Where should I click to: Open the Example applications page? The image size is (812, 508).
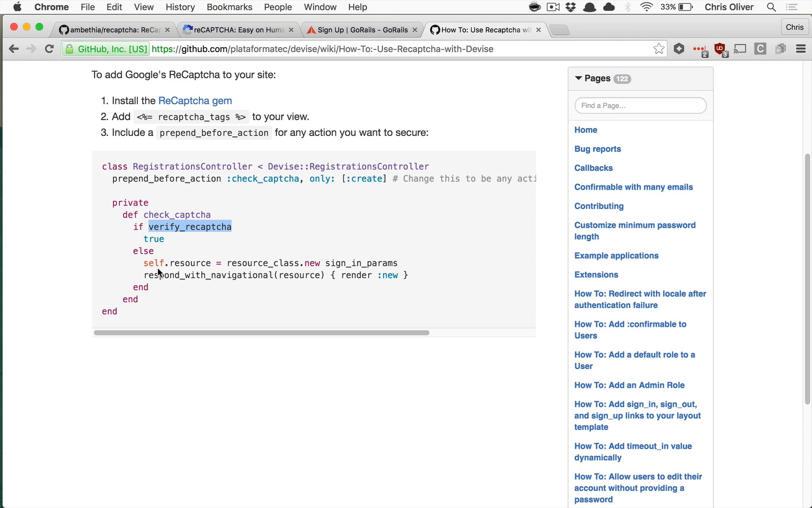coord(616,256)
